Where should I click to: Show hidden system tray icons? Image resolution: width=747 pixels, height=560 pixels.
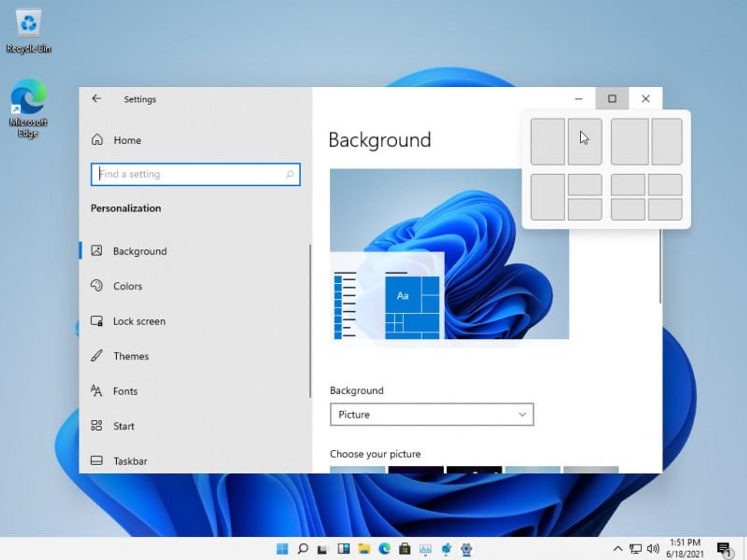tap(618, 549)
